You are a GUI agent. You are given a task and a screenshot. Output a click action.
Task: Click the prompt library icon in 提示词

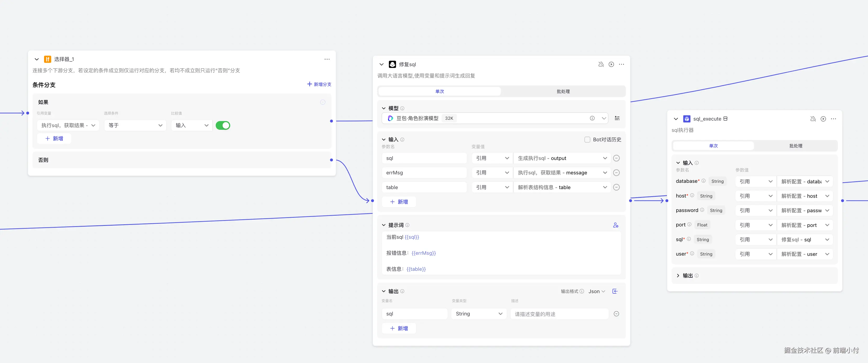(x=616, y=225)
